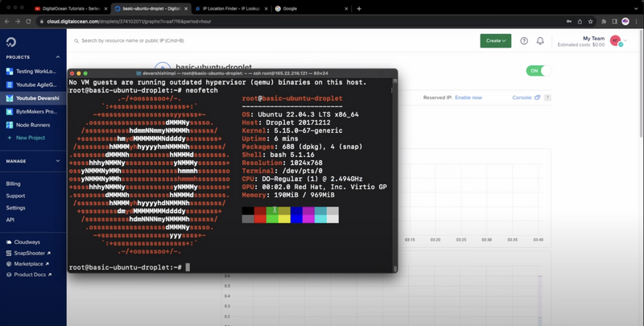Click Enable now for Reserved IP
Screen dimensions: 644x326
tap(469, 97)
